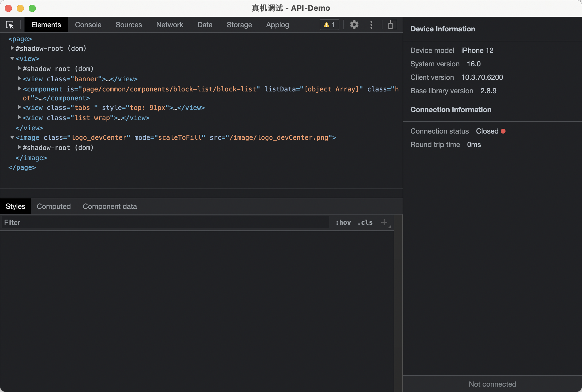This screenshot has height=392, width=582.
Task: Open the Data tab
Action: (x=205, y=25)
